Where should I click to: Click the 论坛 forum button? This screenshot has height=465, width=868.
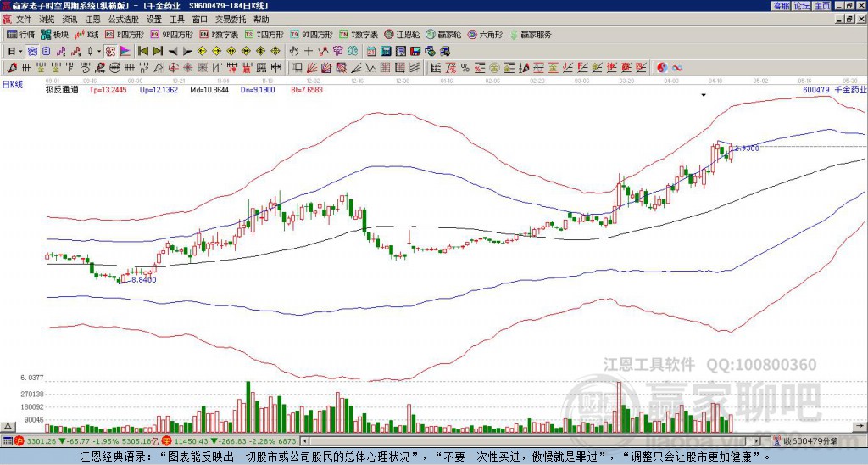(x=801, y=6)
